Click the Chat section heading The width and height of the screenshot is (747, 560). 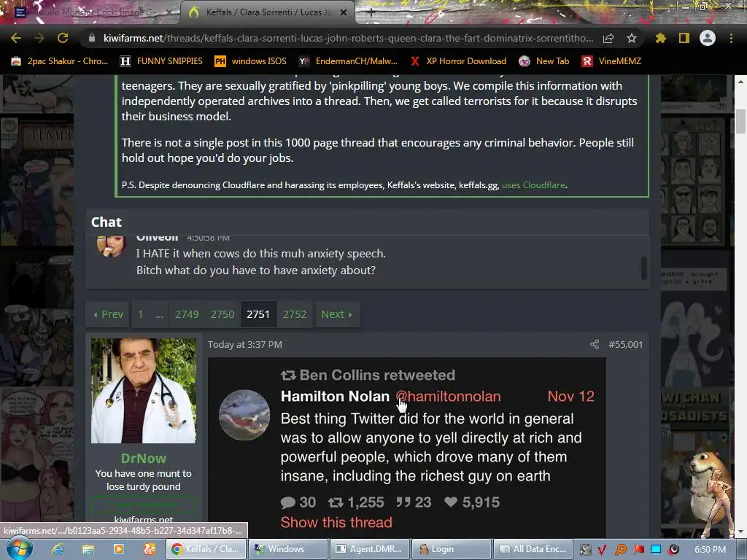(x=107, y=222)
